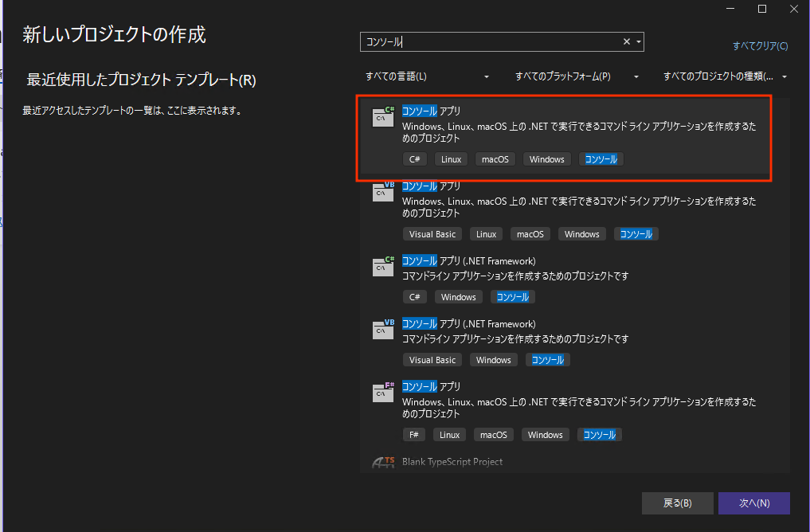Click the F# console app template icon
Image resolution: width=810 pixels, height=532 pixels.
point(383,392)
